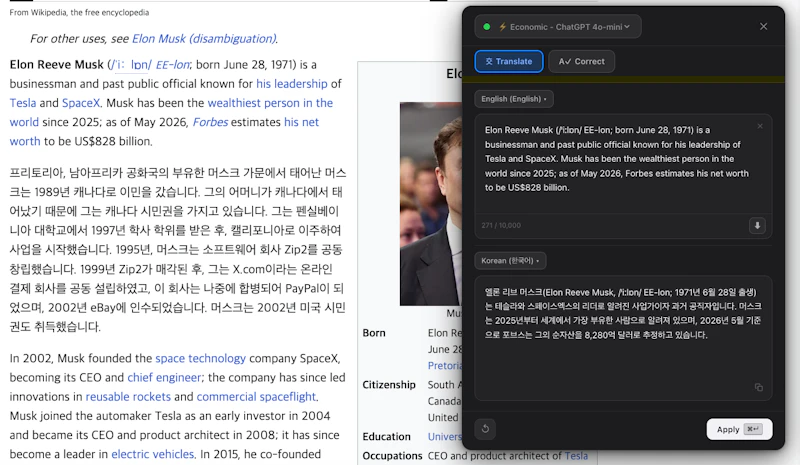Click the green status dot in model selector
This screenshot has height=465, width=800.
click(x=487, y=27)
